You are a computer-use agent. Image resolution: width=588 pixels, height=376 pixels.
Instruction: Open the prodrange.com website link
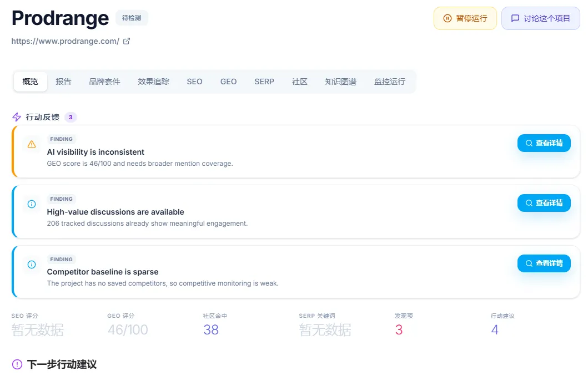coord(65,40)
